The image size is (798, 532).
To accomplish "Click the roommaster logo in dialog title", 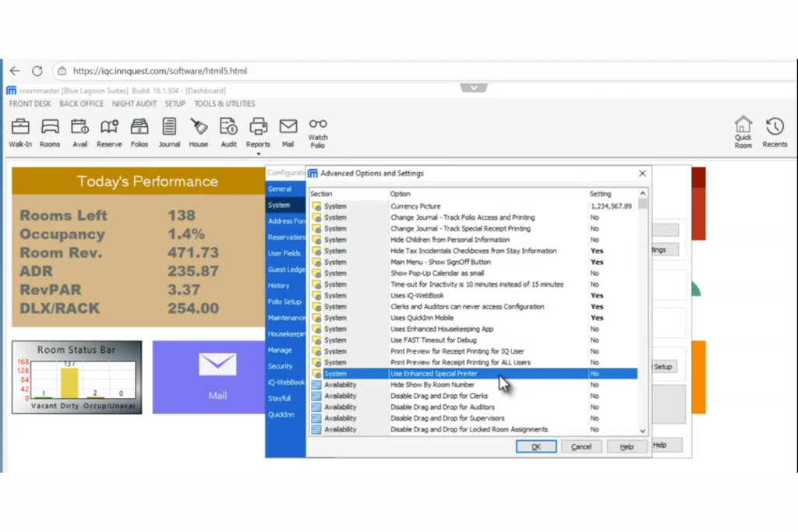I will 313,174.
